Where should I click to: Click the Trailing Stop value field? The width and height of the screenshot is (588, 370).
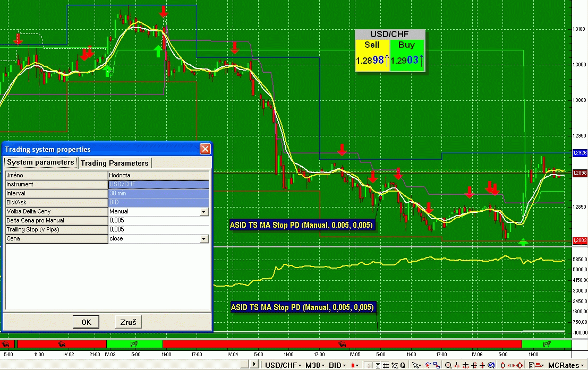point(158,229)
